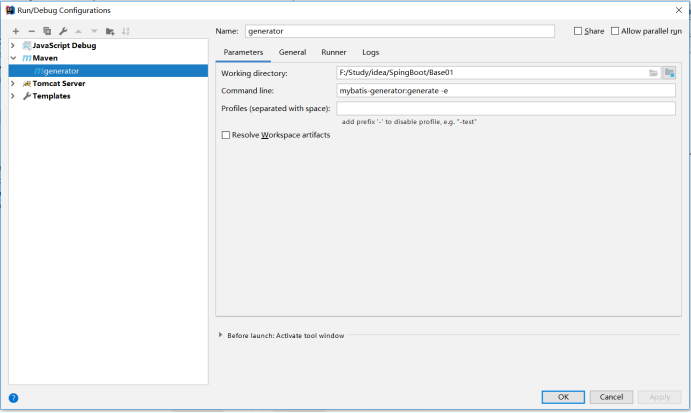The height and width of the screenshot is (413, 691).
Task: Close the Run/Debug Configurations dialog
Action: point(679,10)
